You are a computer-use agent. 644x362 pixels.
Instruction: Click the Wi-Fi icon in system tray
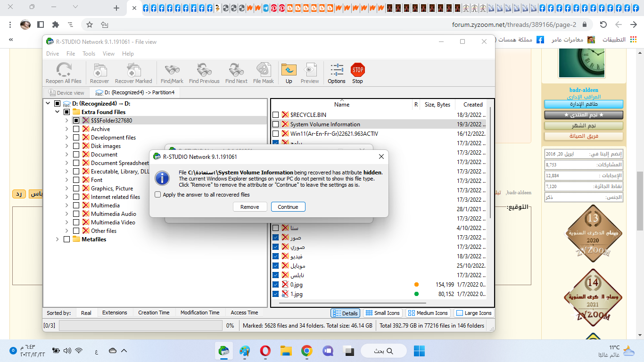coord(79,351)
